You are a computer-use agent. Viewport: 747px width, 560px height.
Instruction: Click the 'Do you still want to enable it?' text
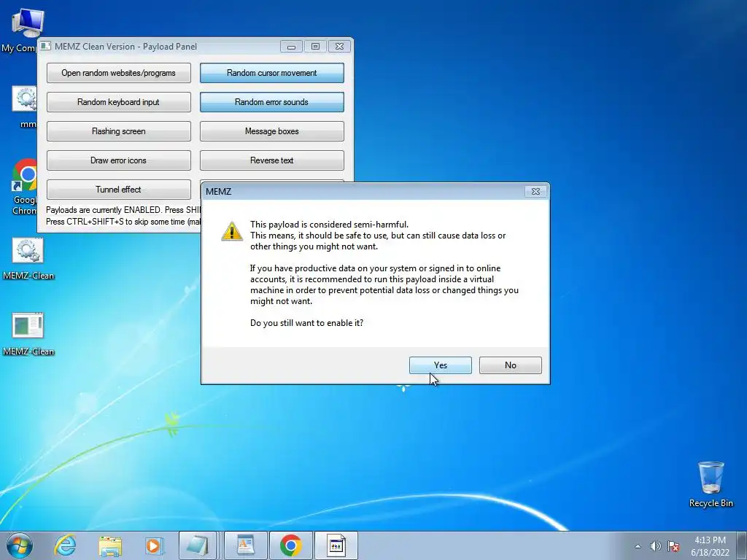(306, 323)
